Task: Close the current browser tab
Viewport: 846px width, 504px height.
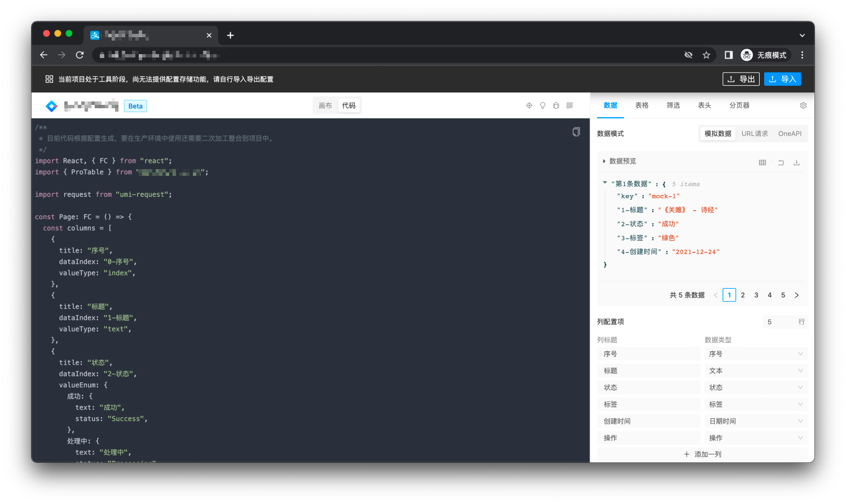Action: (x=209, y=35)
